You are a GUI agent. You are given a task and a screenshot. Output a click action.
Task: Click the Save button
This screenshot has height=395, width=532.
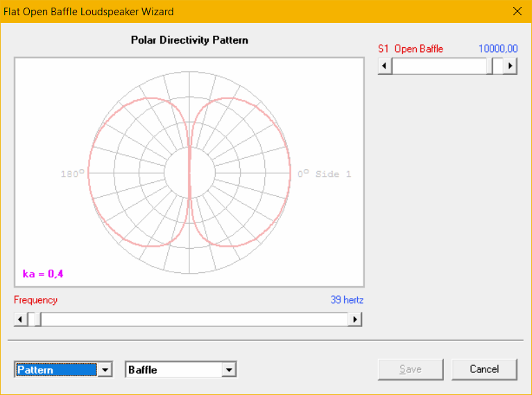(411, 369)
